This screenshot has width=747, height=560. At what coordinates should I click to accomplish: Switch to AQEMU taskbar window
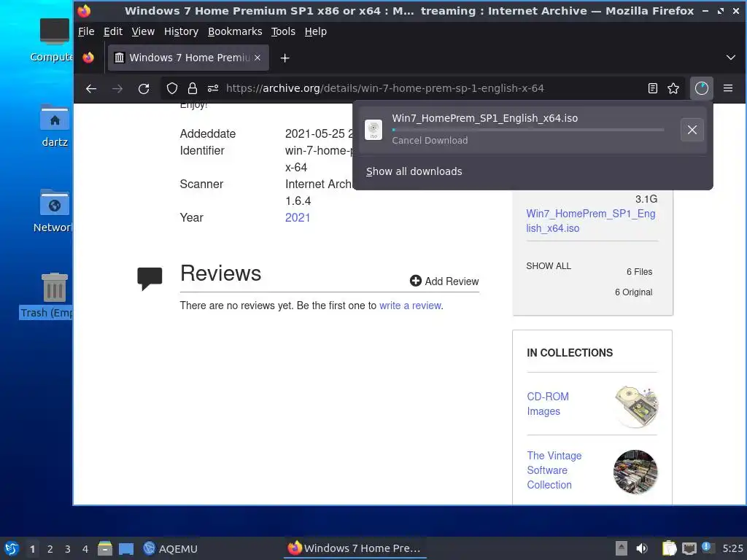(171, 548)
